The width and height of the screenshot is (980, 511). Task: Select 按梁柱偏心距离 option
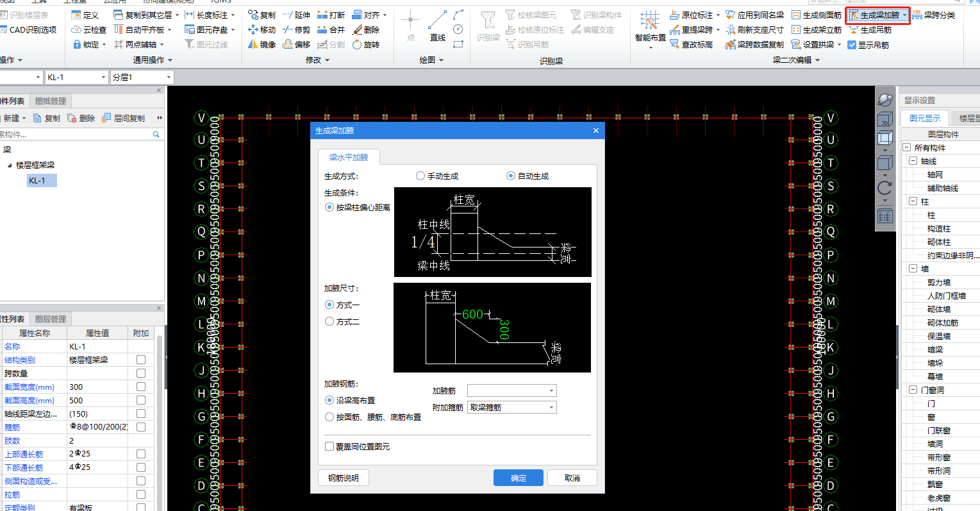[x=329, y=207]
